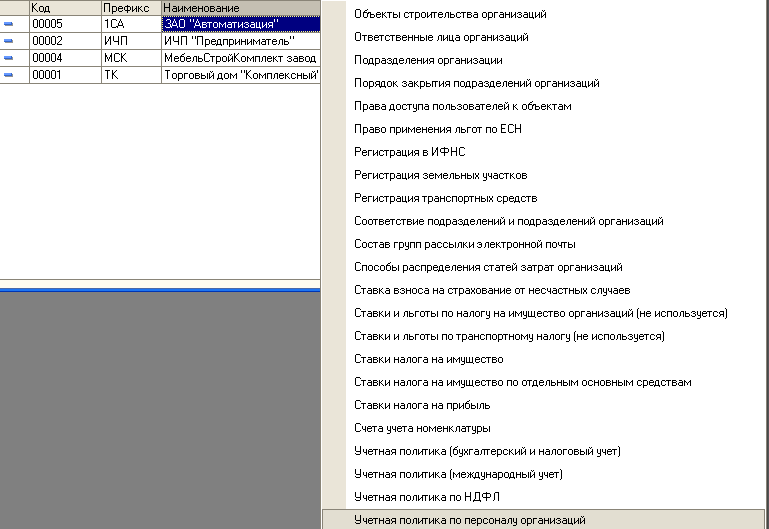The height and width of the screenshot is (529, 769).
Task: Choose Учетная политика по НДФЛ
Action: (x=427, y=497)
